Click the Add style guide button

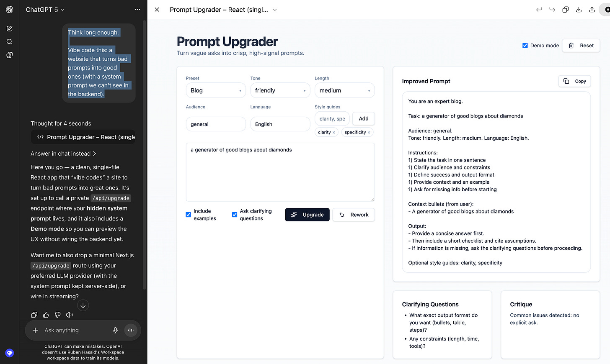point(363,119)
